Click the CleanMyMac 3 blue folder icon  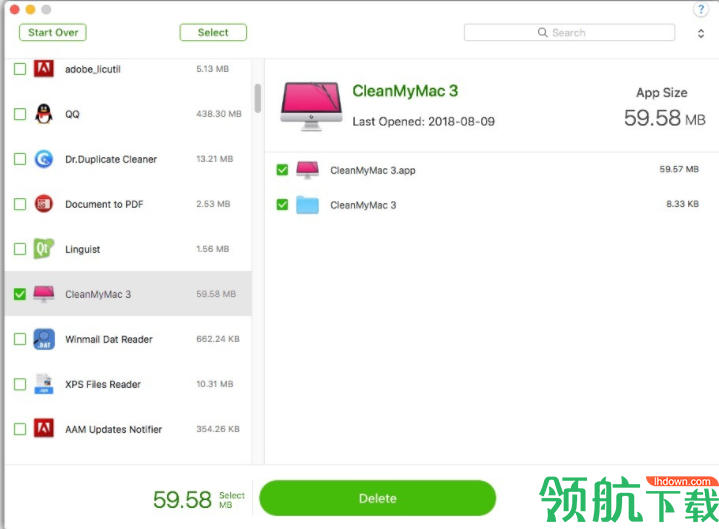[x=307, y=205]
